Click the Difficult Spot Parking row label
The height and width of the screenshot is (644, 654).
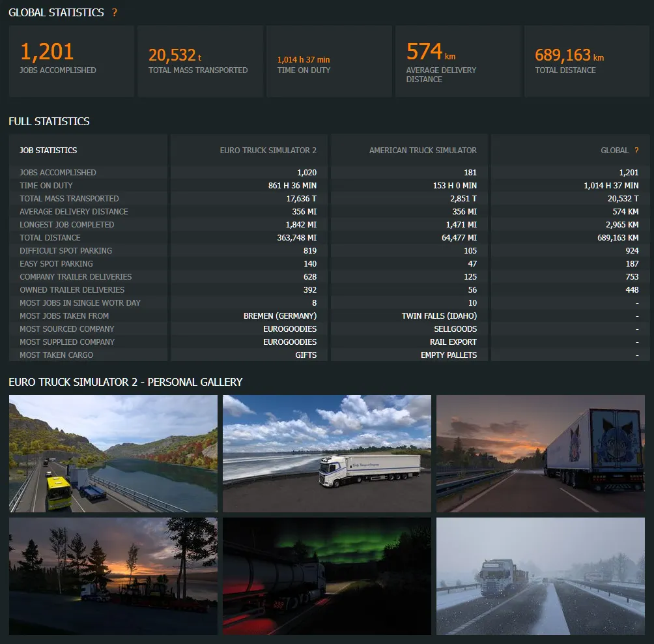click(66, 250)
